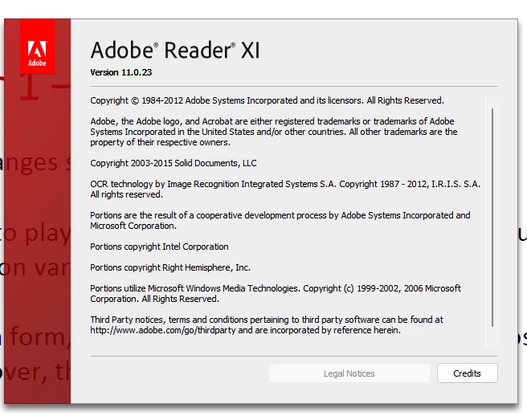This screenshot has width=527, height=420.
Task: Click the Credits button
Action: (468, 373)
